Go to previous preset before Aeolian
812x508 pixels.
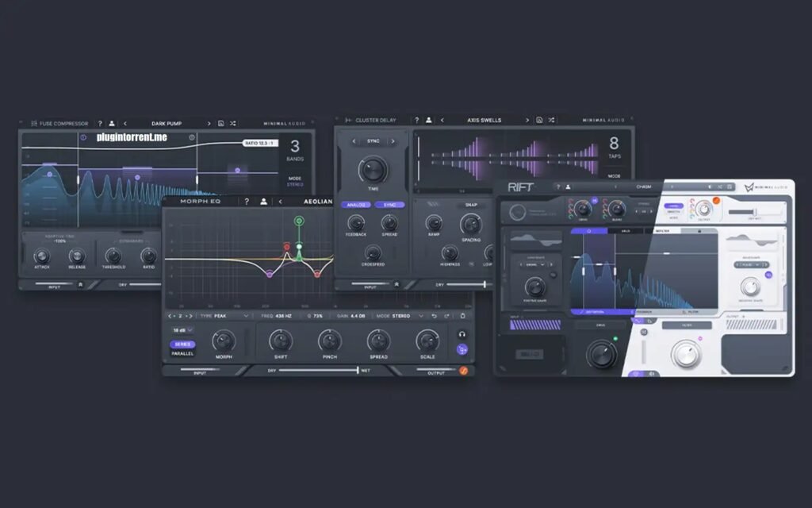280,201
